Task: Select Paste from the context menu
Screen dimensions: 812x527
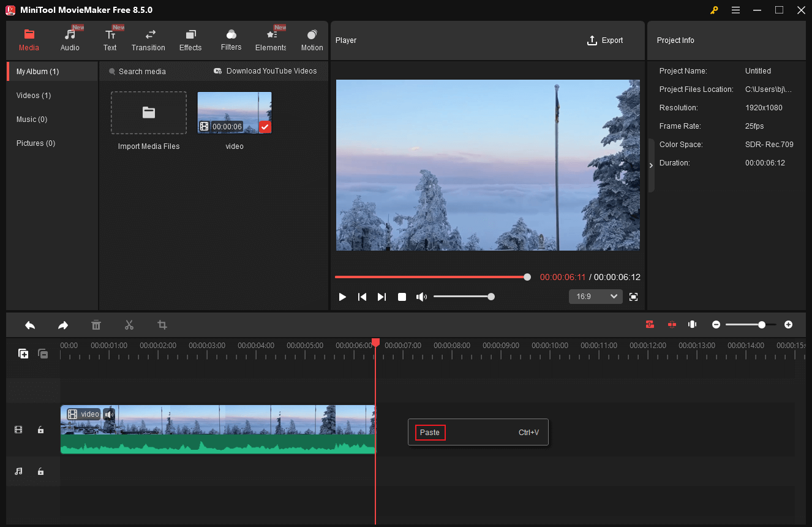Action: (x=430, y=433)
